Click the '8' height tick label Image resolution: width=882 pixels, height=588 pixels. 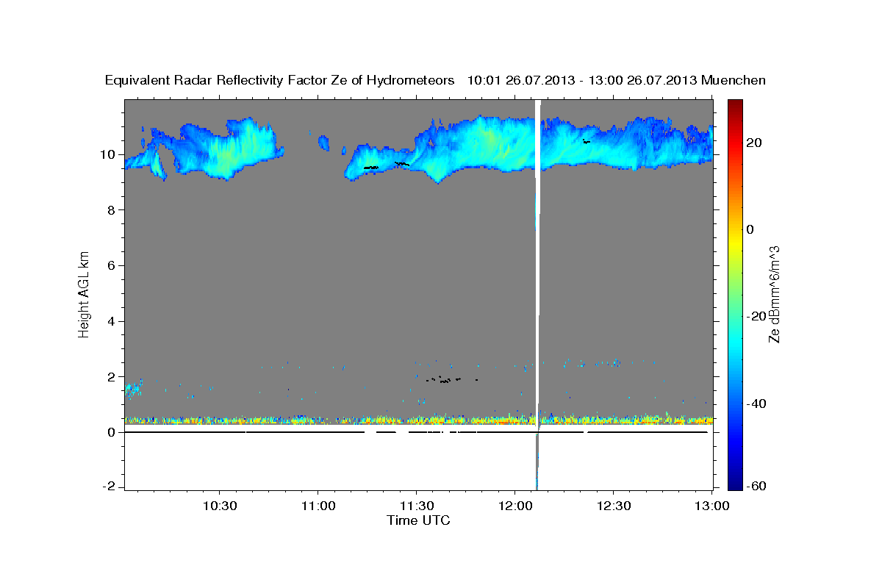point(112,210)
